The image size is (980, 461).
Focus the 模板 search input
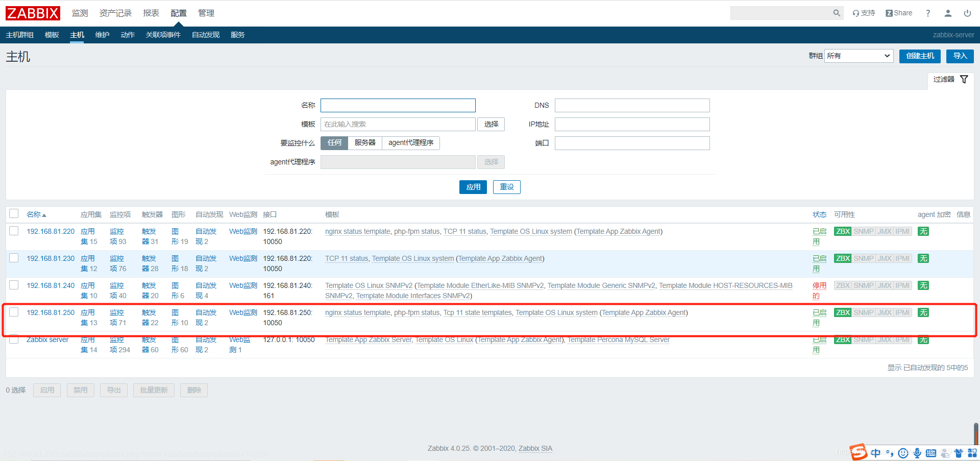pyautogui.click(x=398, y=124)
